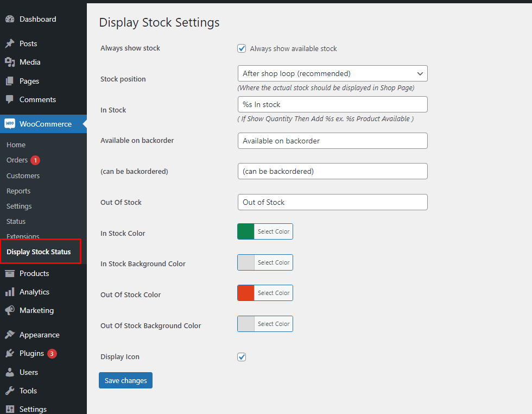Open Appearance settings
The image size is (532, 414).
(x=40, y=334)
